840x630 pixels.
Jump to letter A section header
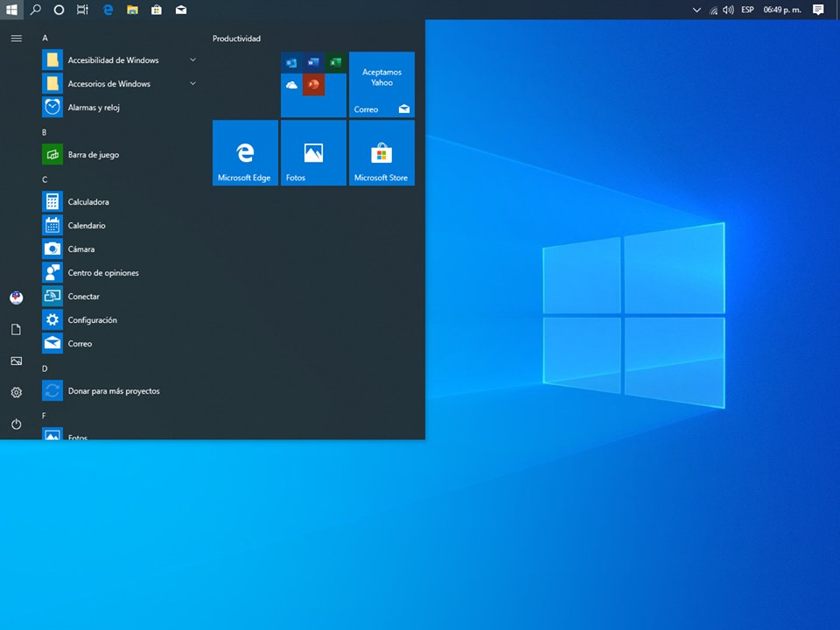click(x=45, y=38)
